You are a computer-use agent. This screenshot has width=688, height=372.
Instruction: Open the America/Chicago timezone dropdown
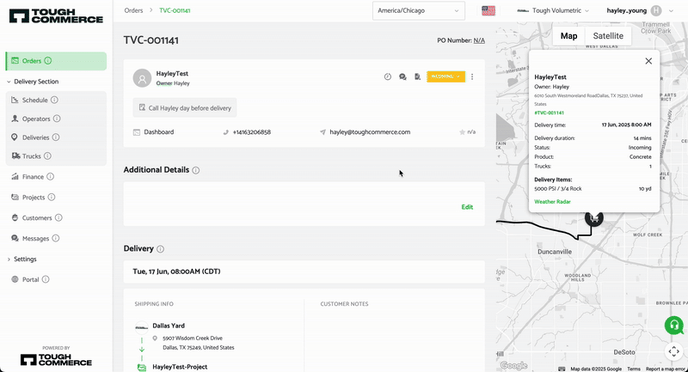coord(418,11)
